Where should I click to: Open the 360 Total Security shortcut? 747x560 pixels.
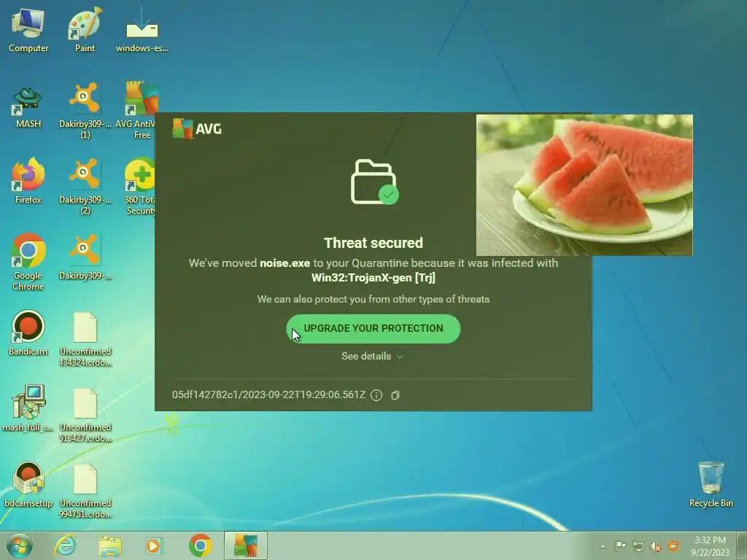[139, 187]
